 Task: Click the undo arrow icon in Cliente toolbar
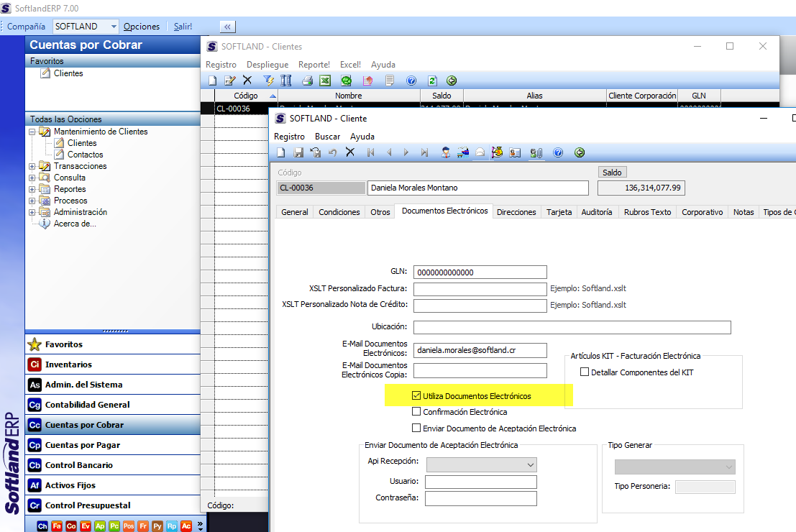click(332, 152)
